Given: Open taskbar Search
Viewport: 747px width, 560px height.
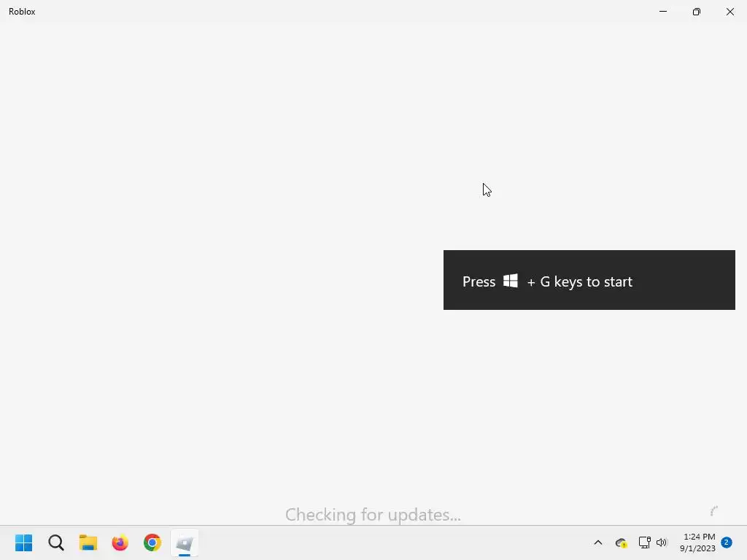Looking at the screenshot, I should click(55, 542).
